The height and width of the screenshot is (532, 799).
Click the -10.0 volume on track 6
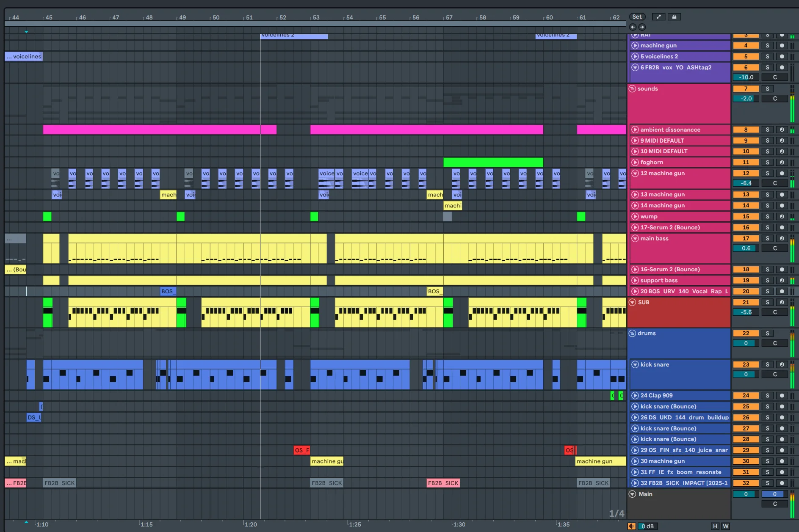point(746,77)
